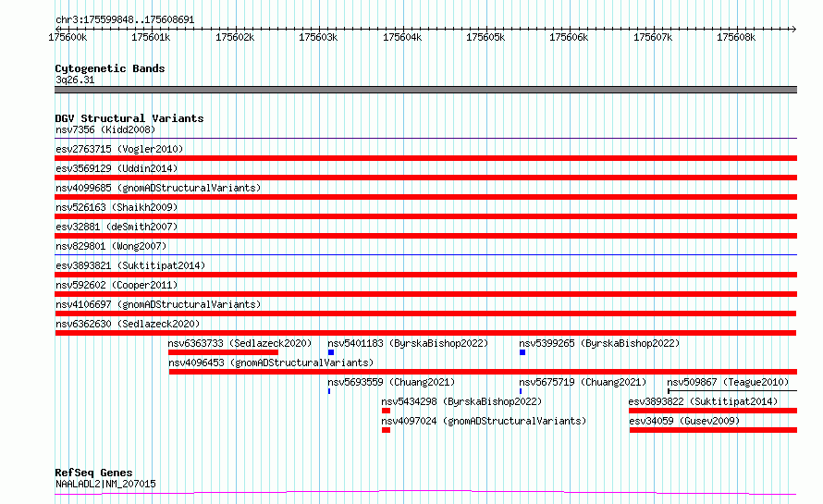Select the blue square below nsv5399265

[522, 352]
